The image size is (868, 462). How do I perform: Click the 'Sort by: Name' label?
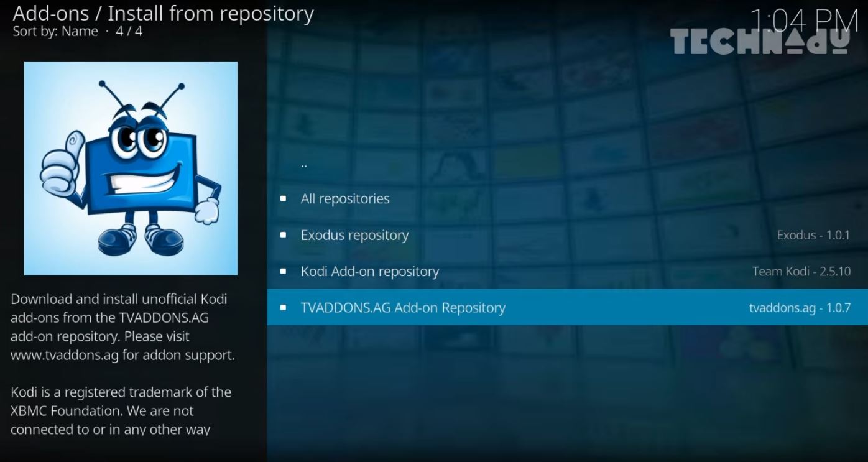point(55,31)
